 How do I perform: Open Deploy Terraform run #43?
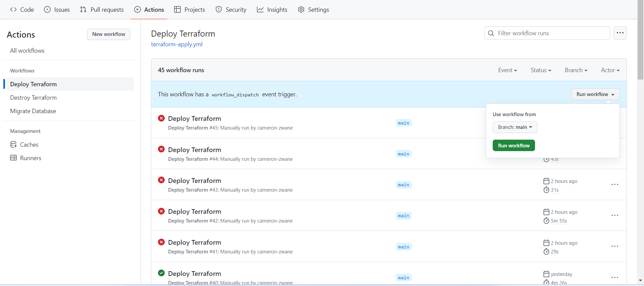point(195,181)
